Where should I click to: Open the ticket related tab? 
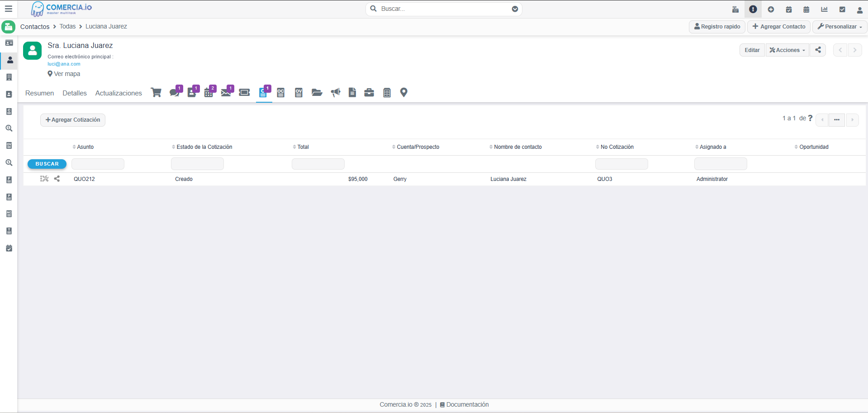click(244, 92)
